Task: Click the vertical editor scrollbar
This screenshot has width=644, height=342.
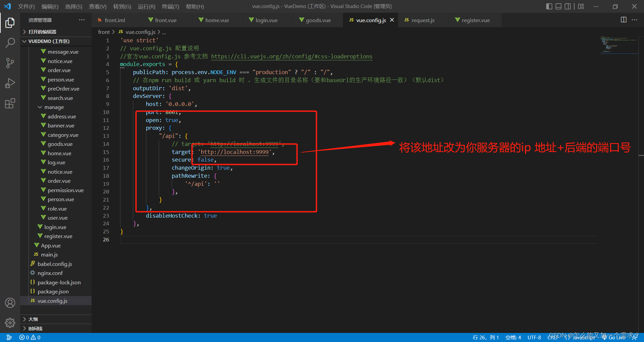Action: click(x=641, y=184)
